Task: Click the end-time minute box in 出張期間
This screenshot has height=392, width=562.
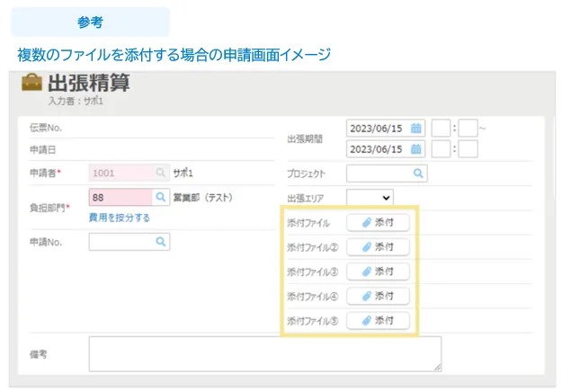Action: 468,149
